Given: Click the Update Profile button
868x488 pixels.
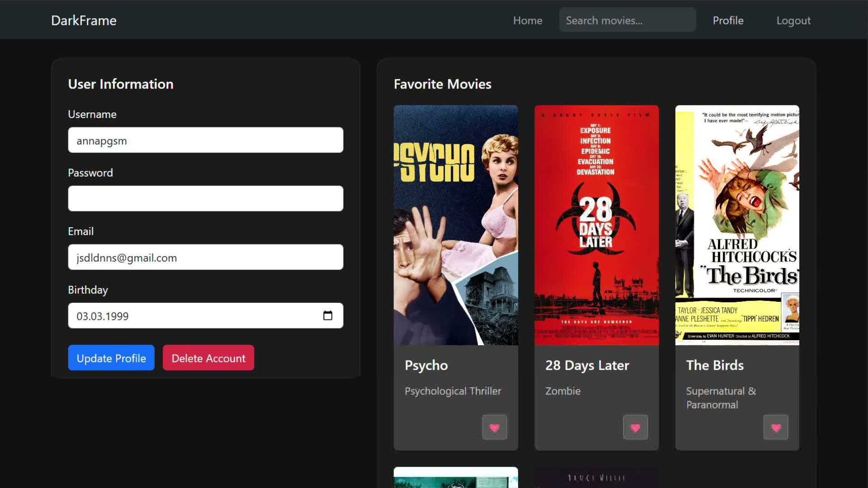Looking at the screenshot, I should tap(111, 358).
